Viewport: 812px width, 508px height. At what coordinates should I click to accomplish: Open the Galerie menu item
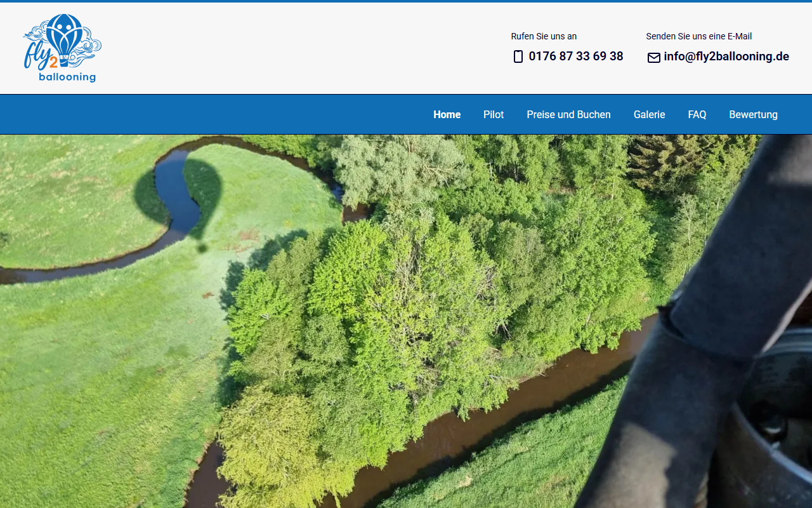pos(649,115)
